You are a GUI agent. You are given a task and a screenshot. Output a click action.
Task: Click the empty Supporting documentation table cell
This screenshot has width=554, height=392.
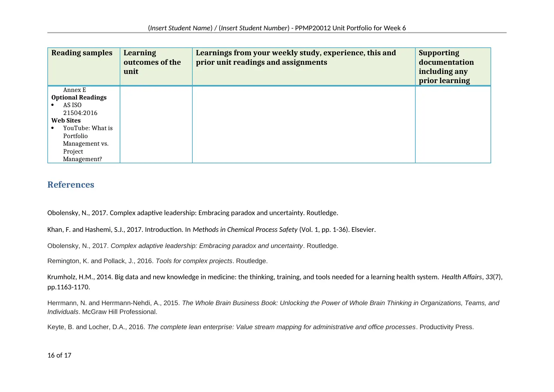pos(453,124)
